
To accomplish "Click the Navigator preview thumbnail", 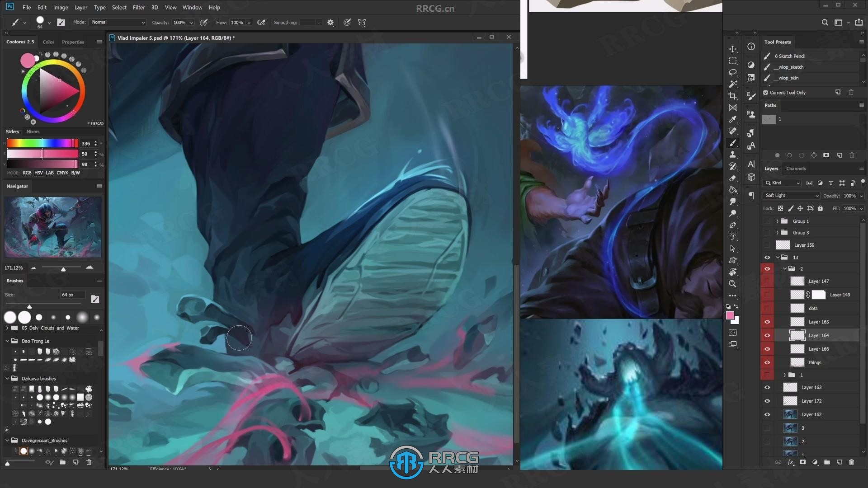I will click(x=53, y=227).
